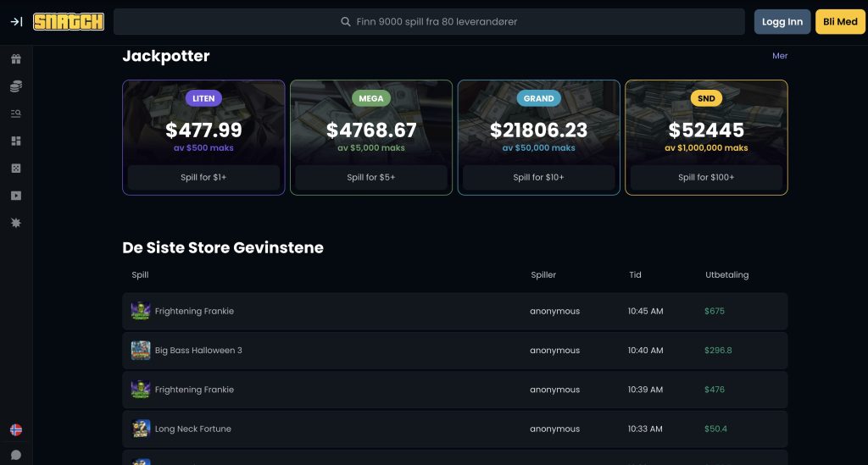Click the gift box icon in sidebar

pyautogui.click(x=15, y=59)
